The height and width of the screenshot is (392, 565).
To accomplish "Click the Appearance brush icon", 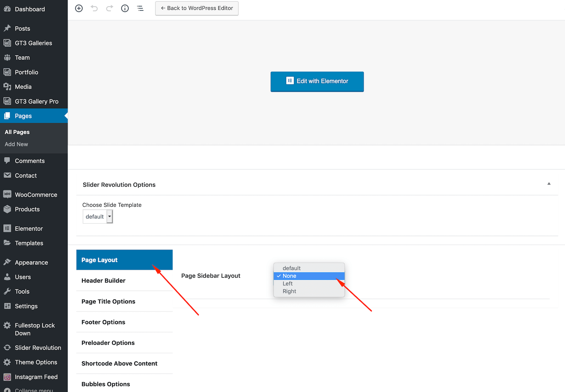I will click(7, 262).
